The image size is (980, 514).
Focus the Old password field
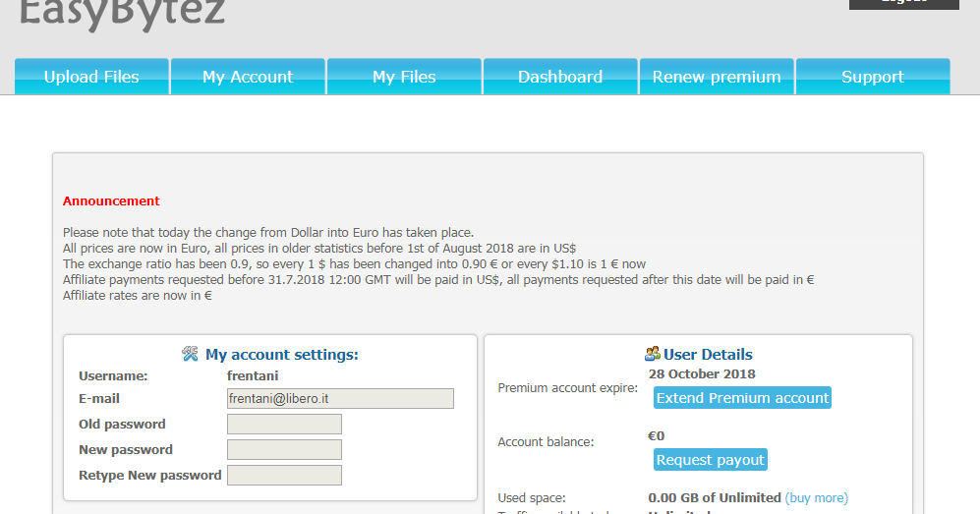[284, 424]
